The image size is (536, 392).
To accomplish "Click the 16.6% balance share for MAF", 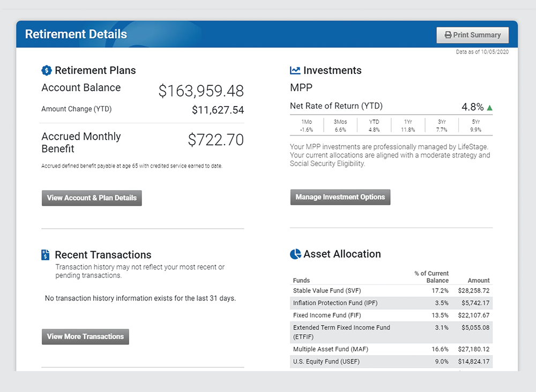I will [440, 349].
